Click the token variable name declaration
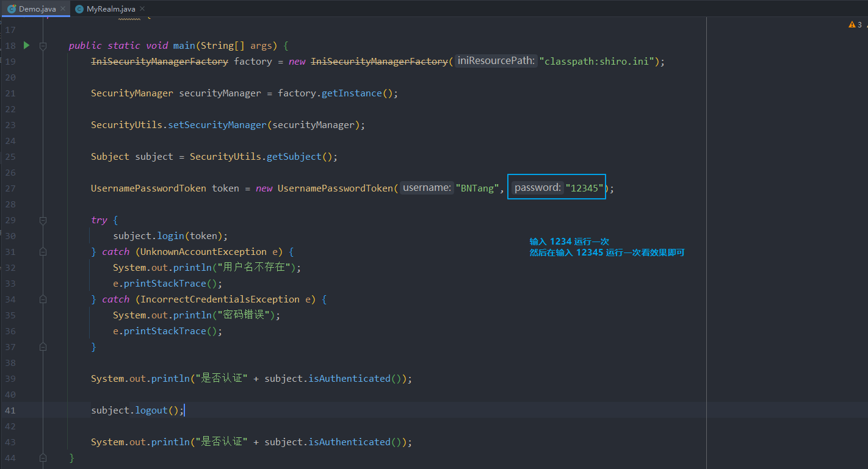The height and width of the screenshot is (469, 868). point(225,188)
